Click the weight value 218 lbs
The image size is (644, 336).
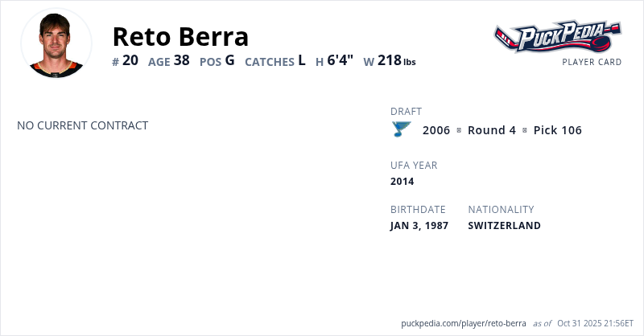pos(396,60)
